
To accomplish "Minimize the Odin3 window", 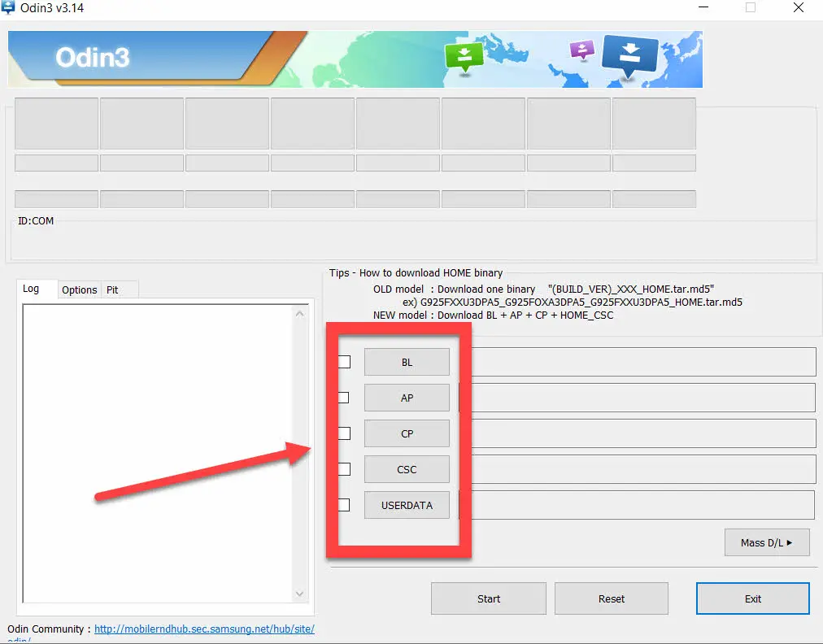I will (703, 8).
